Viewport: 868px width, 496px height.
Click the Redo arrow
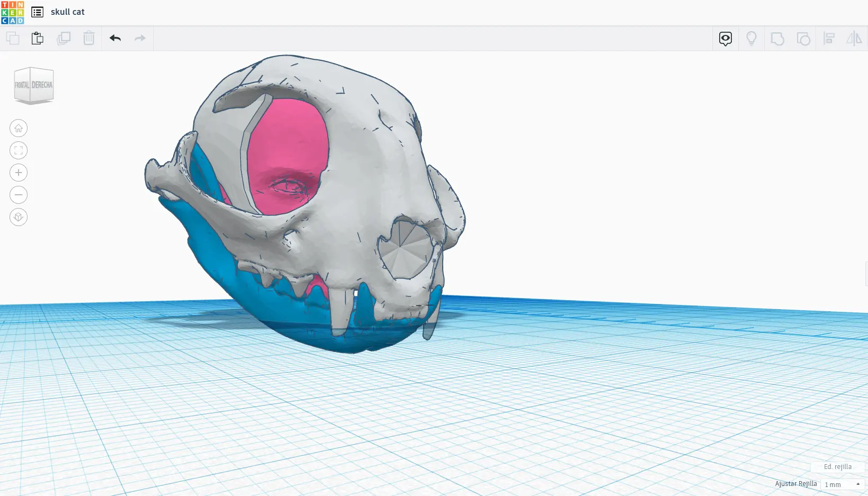pyautogui.click(x=140, y=38)
